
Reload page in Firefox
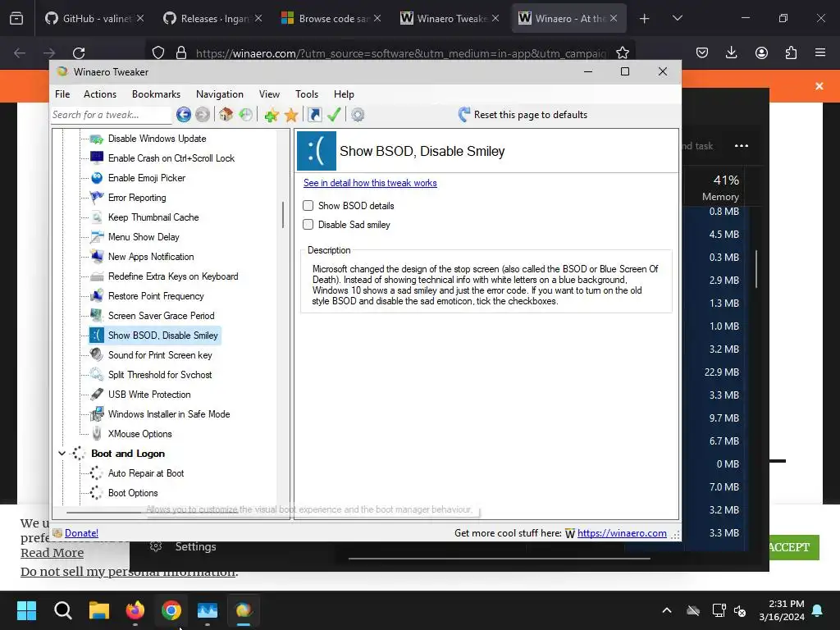point(79,52)
